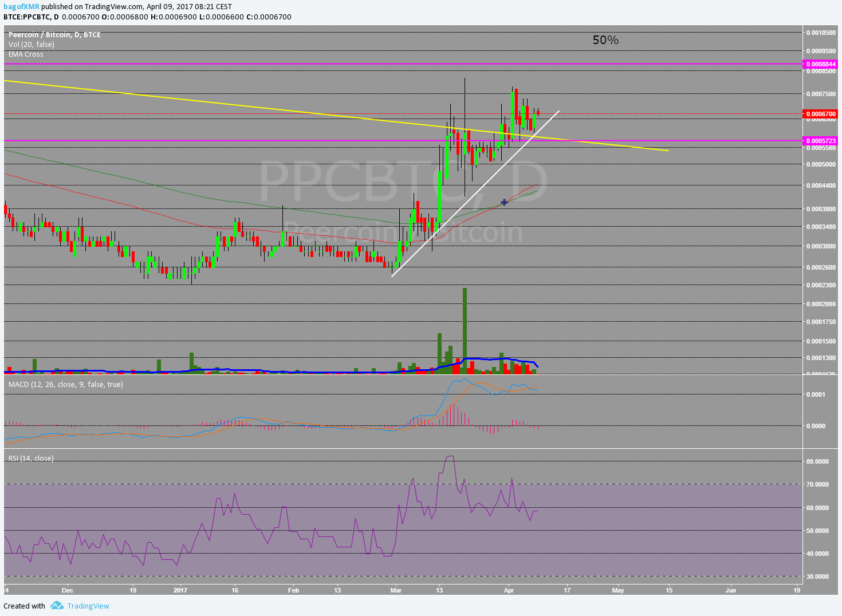Viewport: 842px width, 616px height.
Task: Click the Jun label on date axis
Action: (x=731, y=590)
